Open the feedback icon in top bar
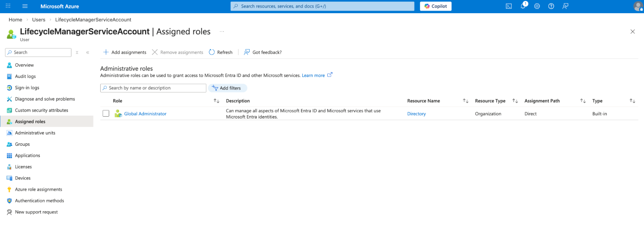This screenshot has height=246, width=644. (565, 6)
